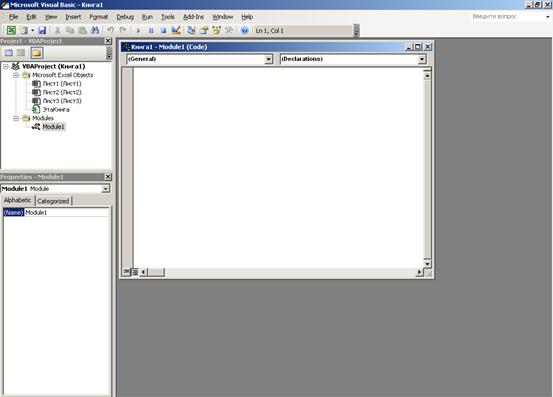Viewport: 553px width, 397px height.
Task: Click the Cut scissors icon
Action: 57,30
